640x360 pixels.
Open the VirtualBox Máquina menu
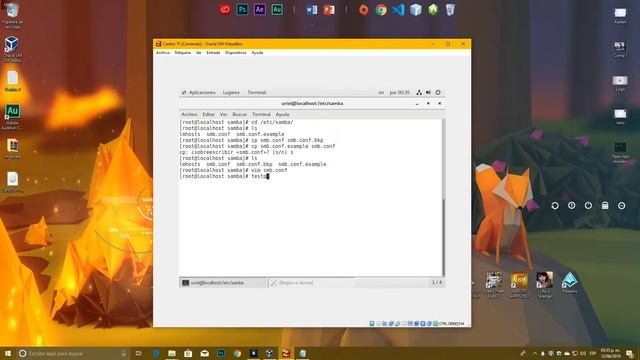click(182, 53)
